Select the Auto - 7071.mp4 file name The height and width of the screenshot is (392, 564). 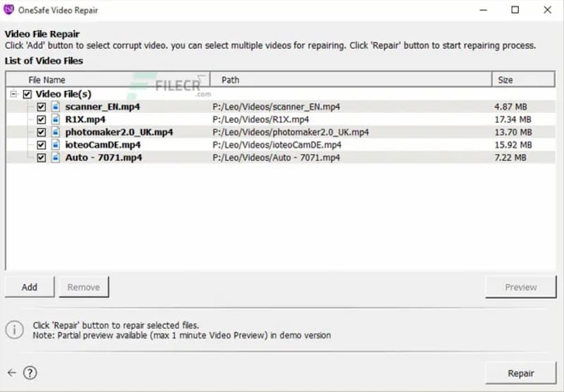click(104, 157)
